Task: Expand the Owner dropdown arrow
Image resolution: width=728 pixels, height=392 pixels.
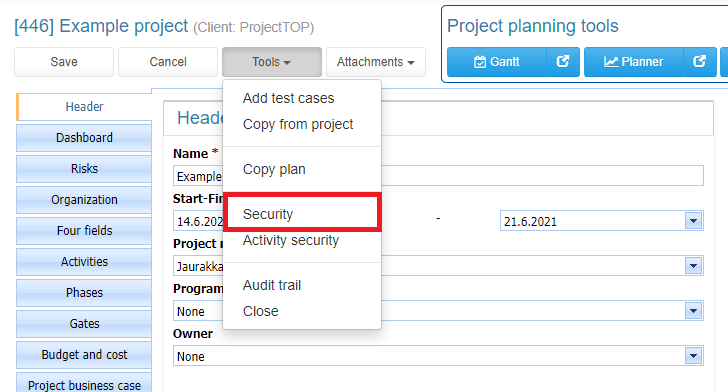Action: pyautogui.click(x=693, y=356)
